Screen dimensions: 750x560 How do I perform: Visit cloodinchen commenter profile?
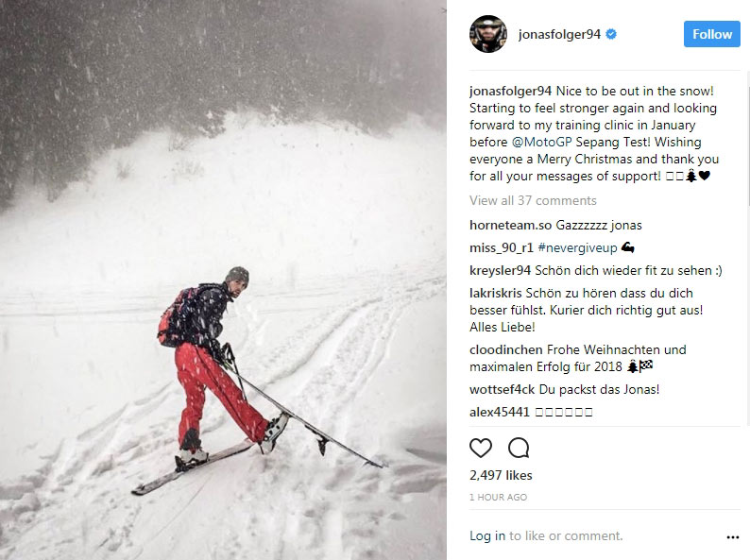coord(505,349)
